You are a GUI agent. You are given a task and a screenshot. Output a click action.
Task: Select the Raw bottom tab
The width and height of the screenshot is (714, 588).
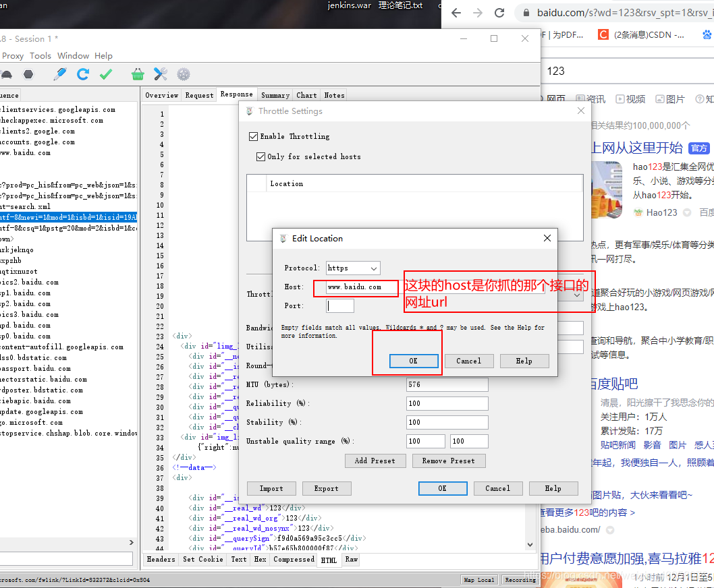[351, 559]
